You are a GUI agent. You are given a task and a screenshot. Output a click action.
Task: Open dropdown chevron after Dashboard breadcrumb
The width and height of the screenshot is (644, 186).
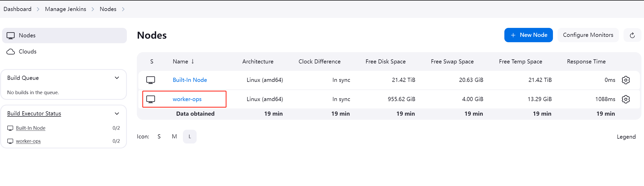[x=38, y=9]
